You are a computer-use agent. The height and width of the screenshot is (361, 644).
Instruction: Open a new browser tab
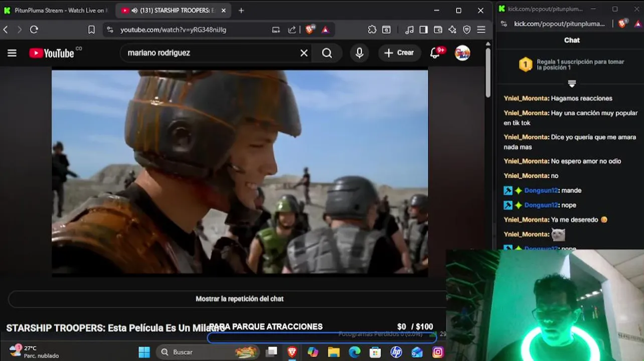click(241, 11)
